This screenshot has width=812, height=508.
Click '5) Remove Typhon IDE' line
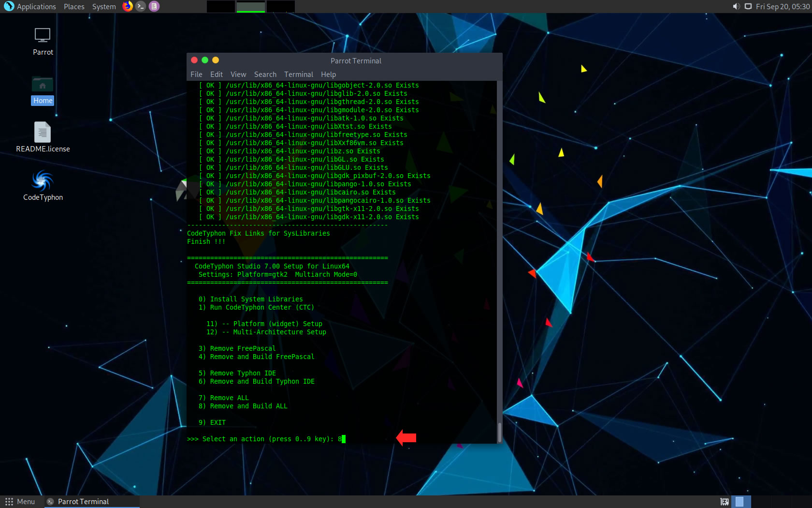237,374
